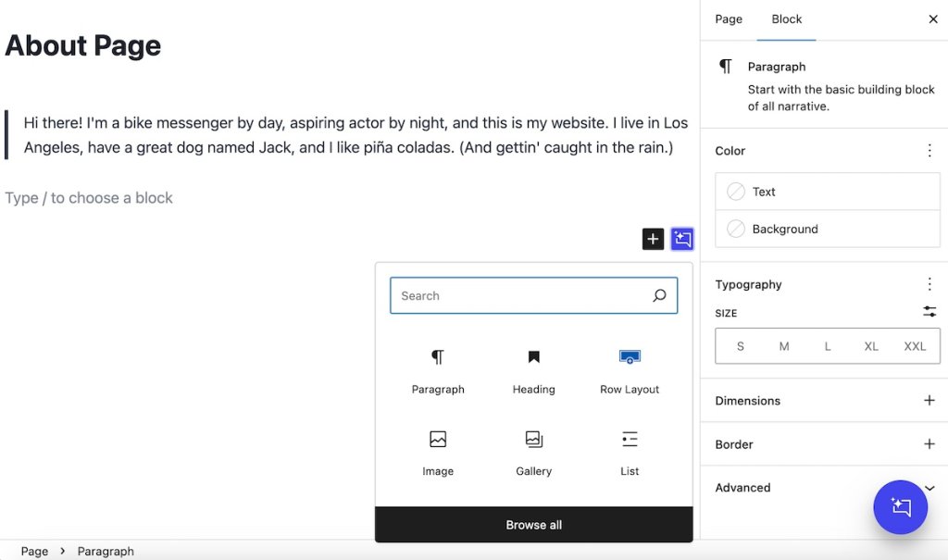The height and width of the screenshot is (560, 948).
Task: Select the XL font size option
Action: coord(870,345)
